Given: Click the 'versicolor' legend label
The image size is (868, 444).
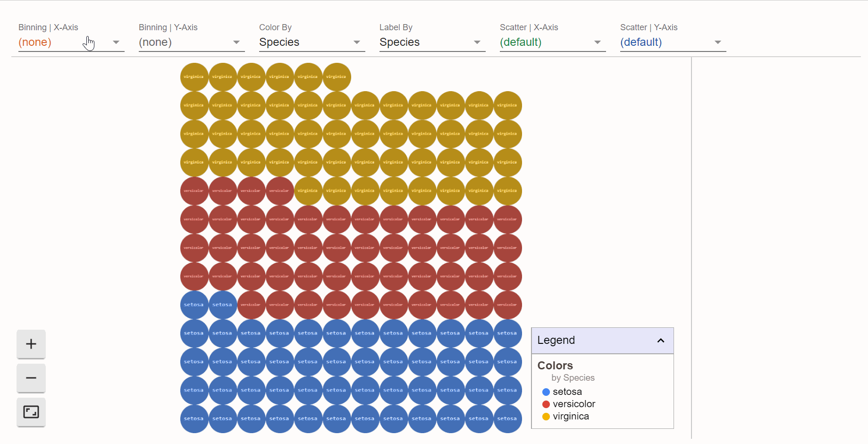Looking at the screenshot, I should (x=574, y=404).
